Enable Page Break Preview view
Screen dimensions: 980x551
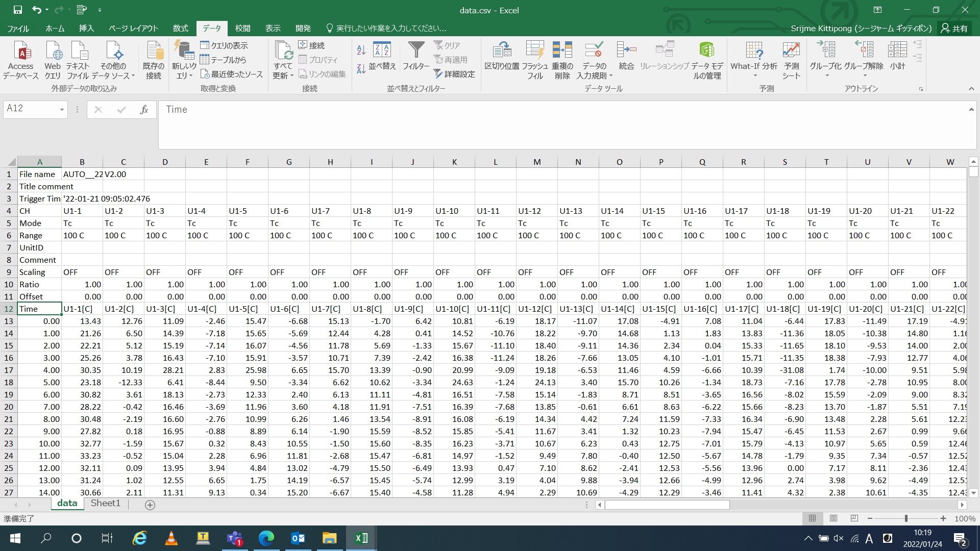click(x=854, y=518)
